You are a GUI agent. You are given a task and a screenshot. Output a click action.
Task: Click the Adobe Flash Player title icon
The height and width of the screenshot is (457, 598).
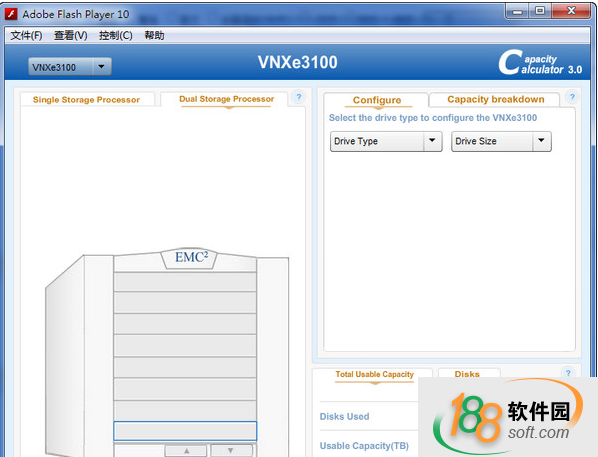11,14
